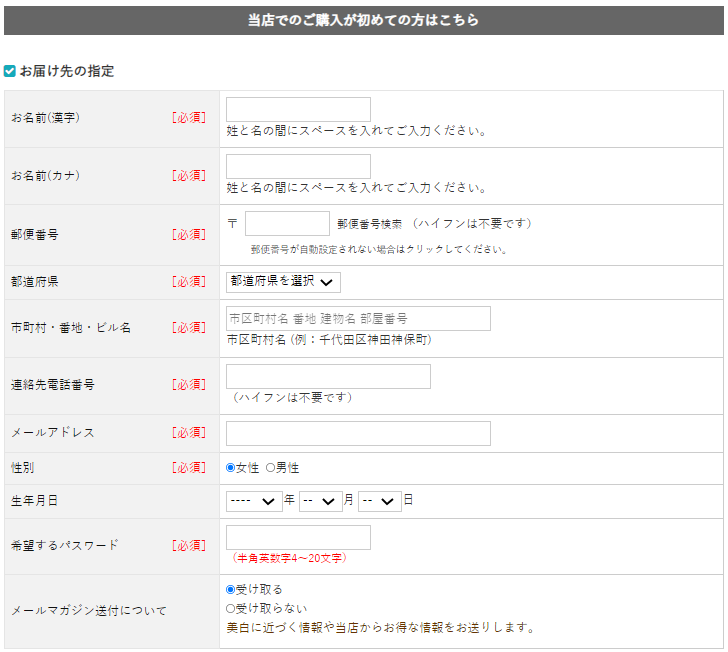Click the お名前(カナ) input field

click(298, 167)
